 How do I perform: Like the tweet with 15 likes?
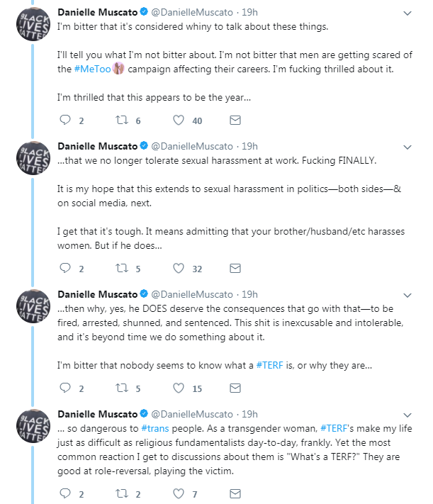coord(179,388)
